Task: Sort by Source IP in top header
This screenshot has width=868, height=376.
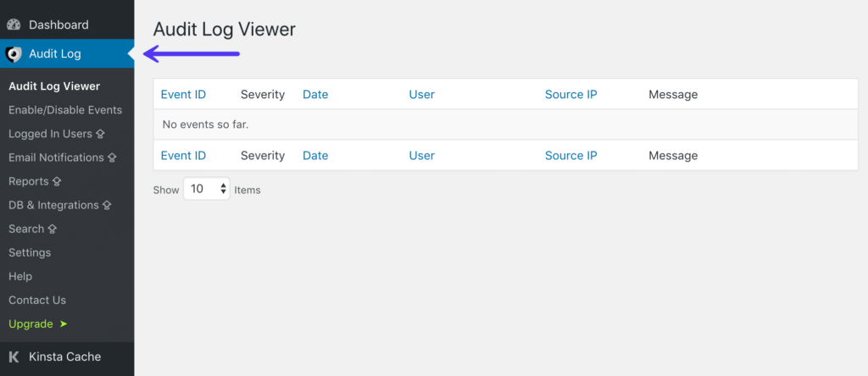Action: point(571,94)
